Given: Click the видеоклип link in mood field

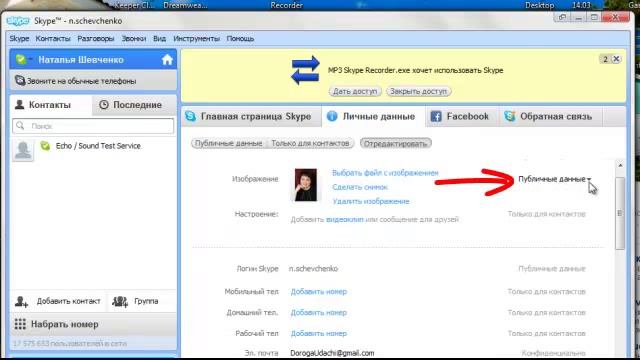Looking at the screenshot, I should (x=344, y=219).
